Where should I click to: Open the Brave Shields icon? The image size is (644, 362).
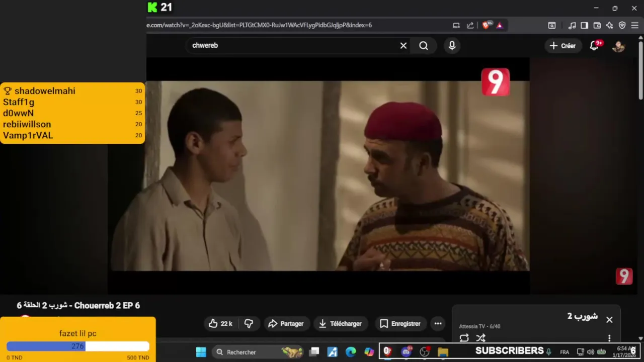point(486,25)
